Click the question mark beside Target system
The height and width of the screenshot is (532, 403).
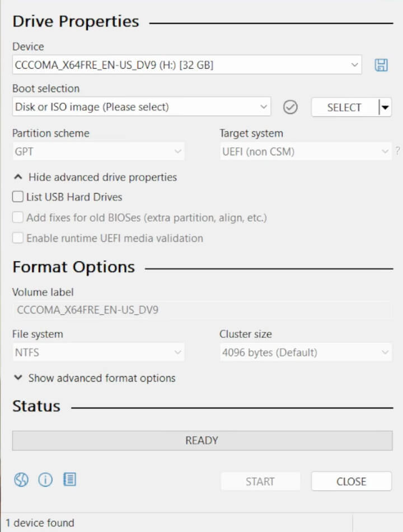[x=397, y=150]
